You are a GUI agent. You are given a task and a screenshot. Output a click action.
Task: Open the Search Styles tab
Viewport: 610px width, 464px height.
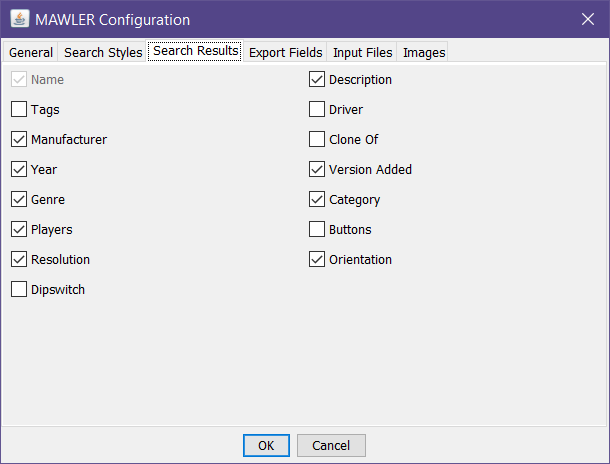click(x=103, y=52)
